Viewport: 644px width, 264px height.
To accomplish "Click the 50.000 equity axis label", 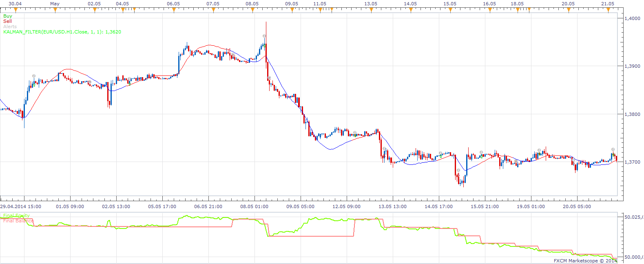I will click(634, 257).
